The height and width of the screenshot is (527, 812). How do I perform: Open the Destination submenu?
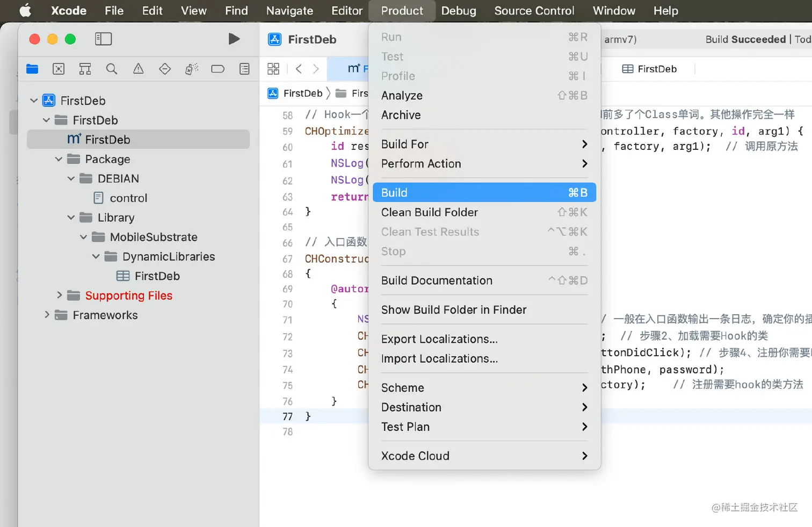point(484,407)
